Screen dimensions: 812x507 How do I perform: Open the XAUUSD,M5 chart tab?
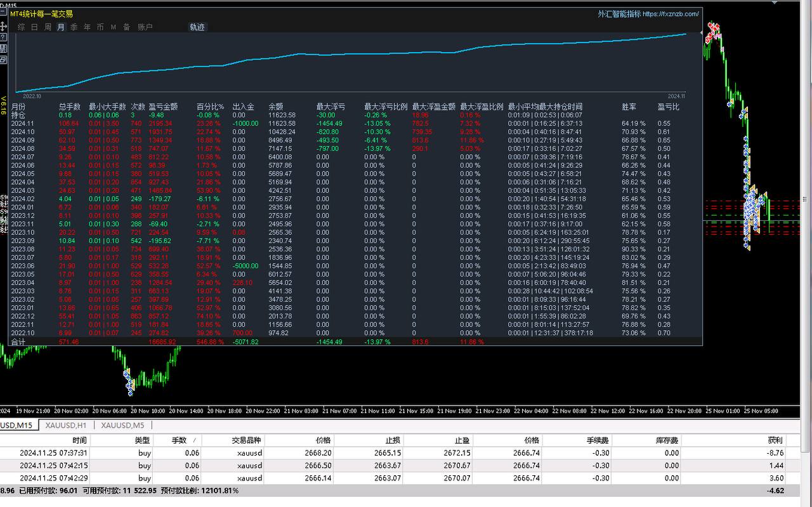pyautogui.click(x=122, y=425)
